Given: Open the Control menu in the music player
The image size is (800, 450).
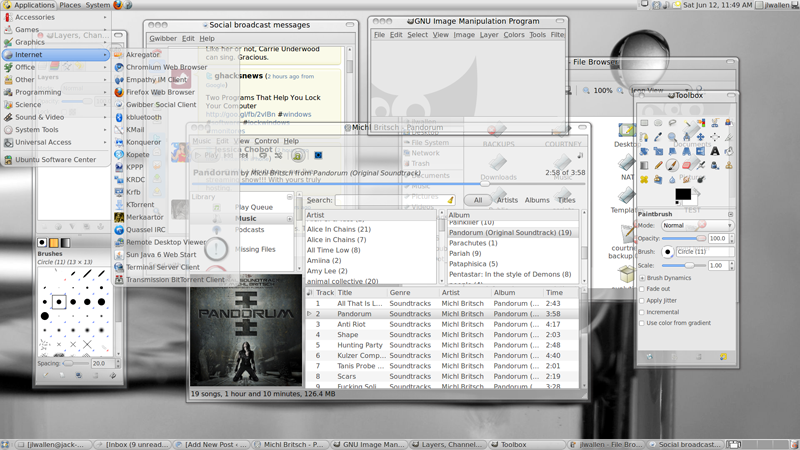Looking at the screenshot, I should [266, 141].
